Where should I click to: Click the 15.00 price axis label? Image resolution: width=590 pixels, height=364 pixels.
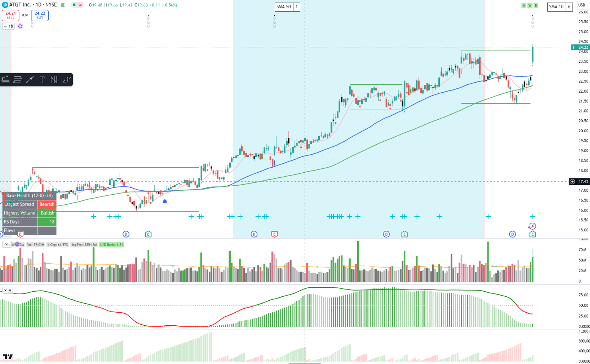pyautogui.click(x=583, y=230)
